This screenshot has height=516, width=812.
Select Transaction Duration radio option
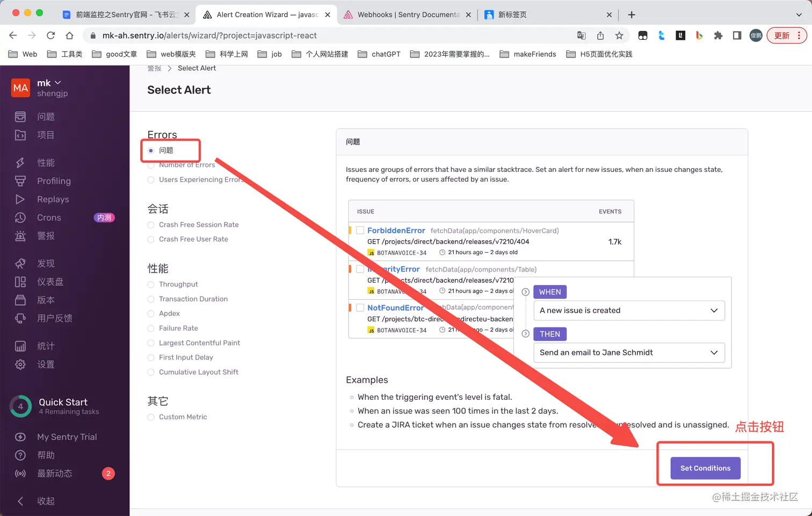pyautogui.click(x=151, y=299)
